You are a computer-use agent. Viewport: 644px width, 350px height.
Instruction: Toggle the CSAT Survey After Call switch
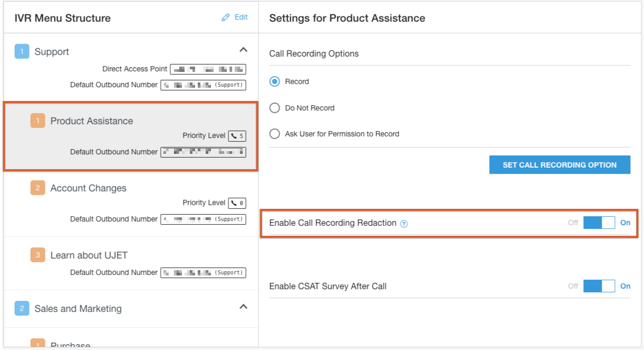pyautogui.click(x=599, y=286)
